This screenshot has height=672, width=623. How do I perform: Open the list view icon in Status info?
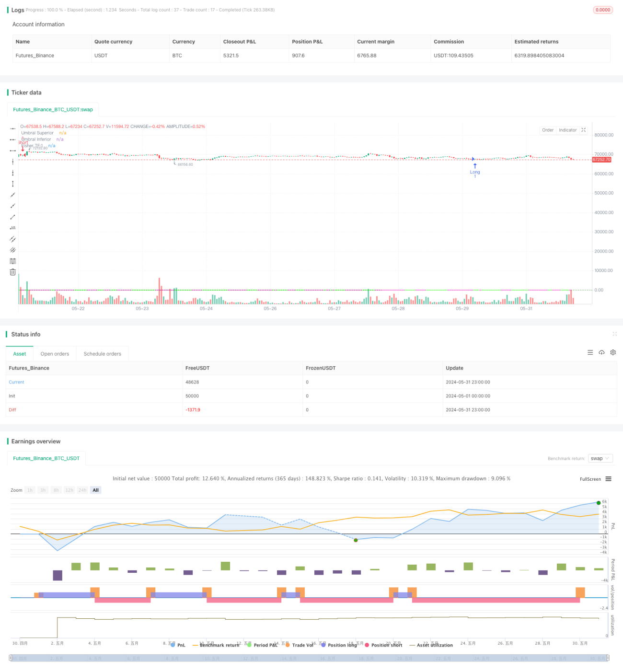point(590,352)
